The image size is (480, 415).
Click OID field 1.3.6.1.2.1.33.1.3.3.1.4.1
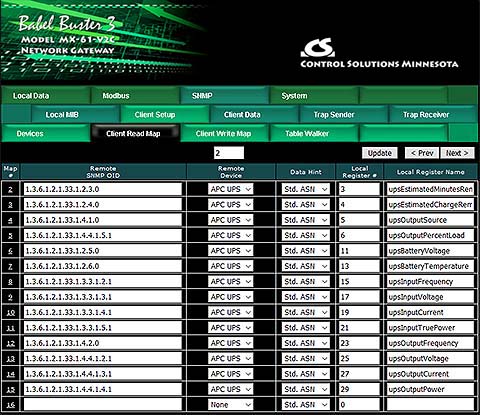103,312
